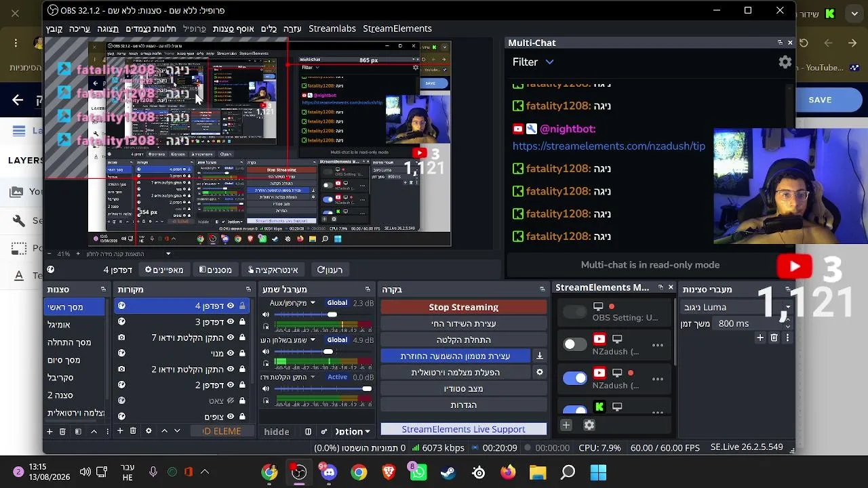868x488 pixels.
Task: Open virtual camera settings gear icon
Action: pos(540,372)
